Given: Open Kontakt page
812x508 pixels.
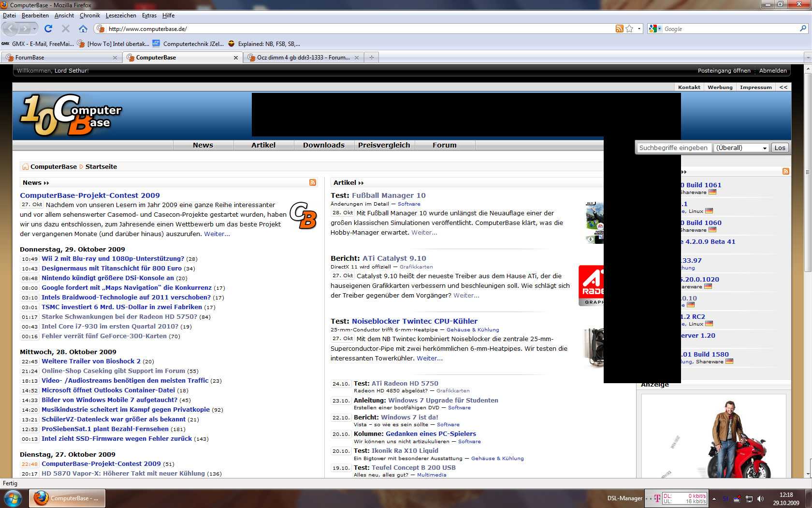Looking at the screenshot, I should click(x=689, y=88).
